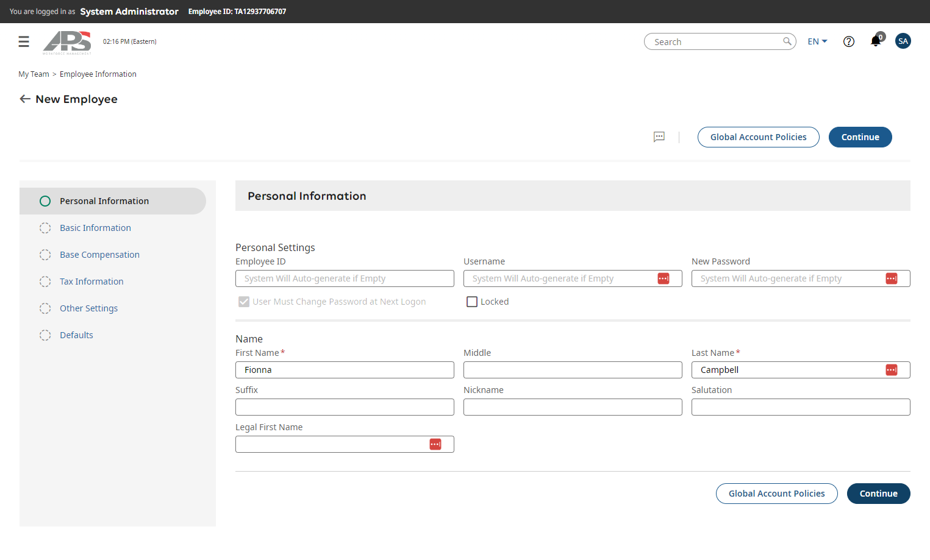
Task: Click the top Continue button
Action: pyautogui.click(x=860, y=137)
